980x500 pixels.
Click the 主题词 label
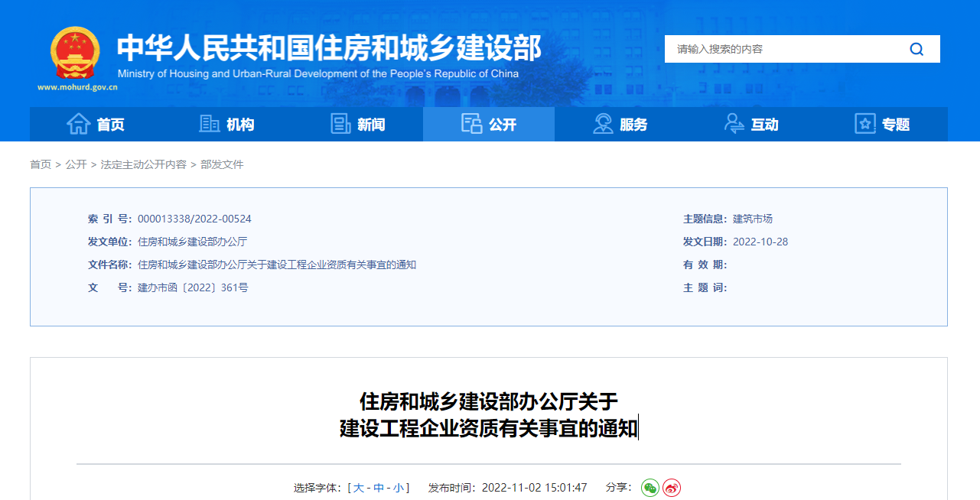(705, 287)
